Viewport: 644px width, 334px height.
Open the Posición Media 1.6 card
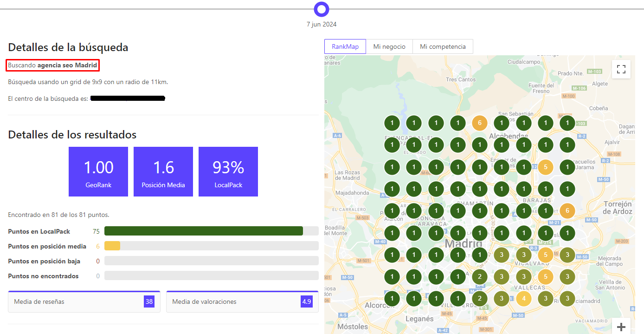click(x=163, y=172)
